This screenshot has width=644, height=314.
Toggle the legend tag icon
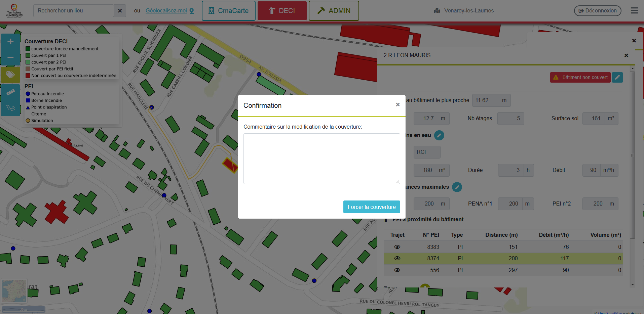tap(10, 75)
